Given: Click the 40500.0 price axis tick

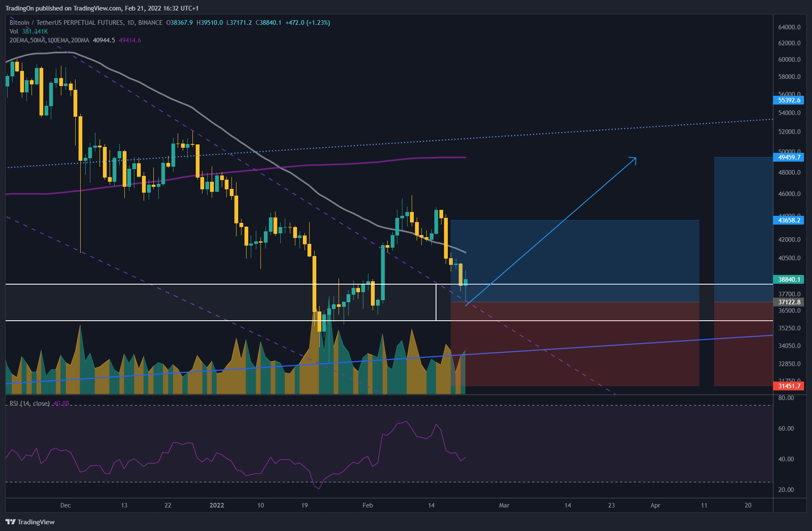Looking at the screenshot, I should pos(789,258).
